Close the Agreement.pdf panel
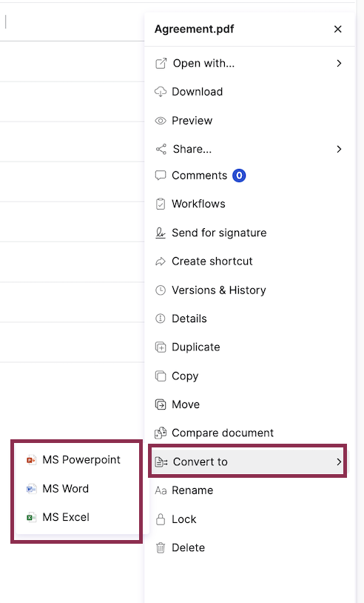Image resolution: width=364 pixels, height=603 pixels. [338, 29]
